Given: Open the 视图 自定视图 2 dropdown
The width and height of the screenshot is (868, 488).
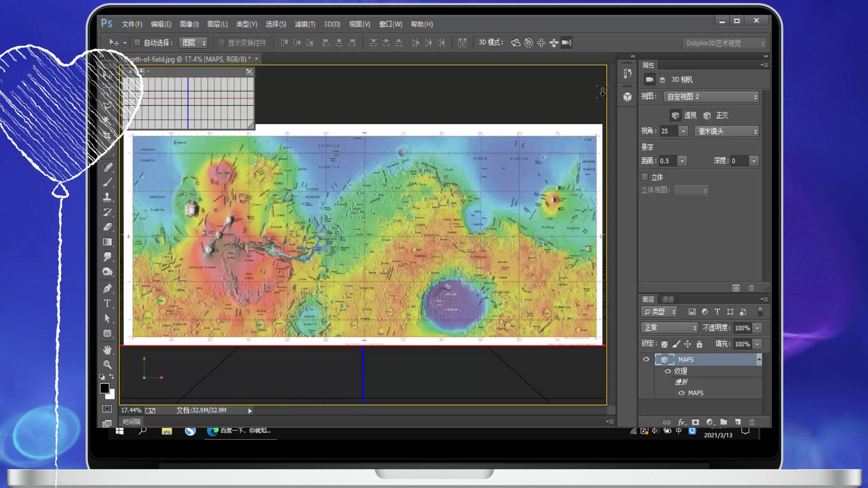Looking at the screenshot, I should 711,97.
